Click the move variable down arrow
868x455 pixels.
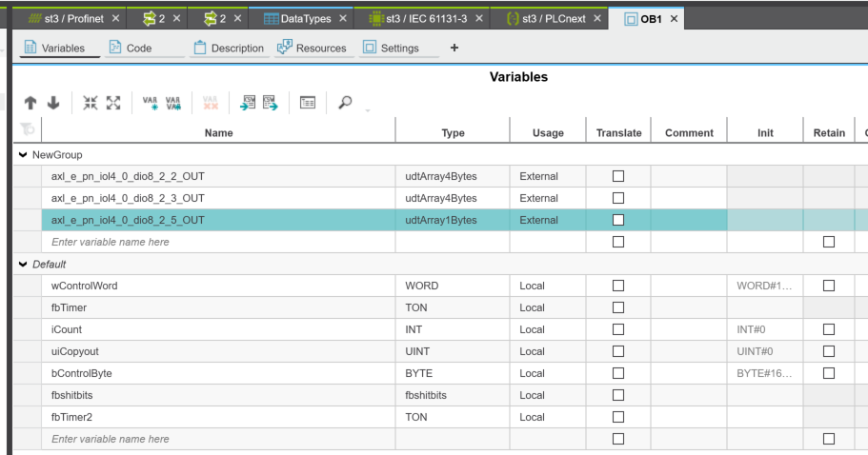[53, 103]
